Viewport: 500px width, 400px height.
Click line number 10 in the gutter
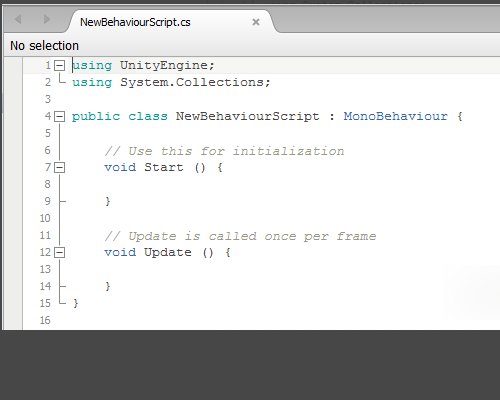pyautogui.click(x=45, y=218)
